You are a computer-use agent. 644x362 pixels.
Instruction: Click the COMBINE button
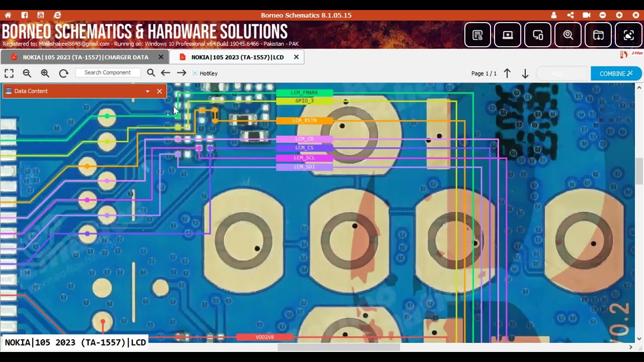[616, 73]
